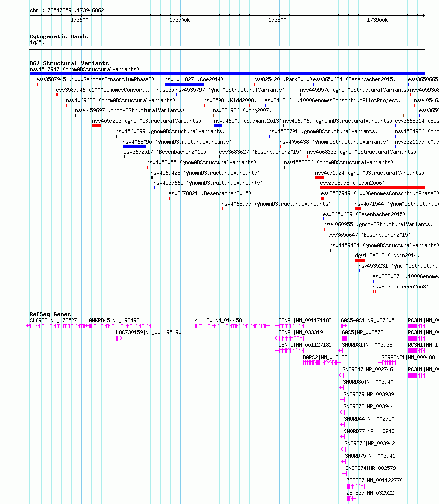Select the nsv3598 (Kidd2008) red interval line
Viewport: 439px width, 504px height.
pyautogui.click(x=226, y=105)
